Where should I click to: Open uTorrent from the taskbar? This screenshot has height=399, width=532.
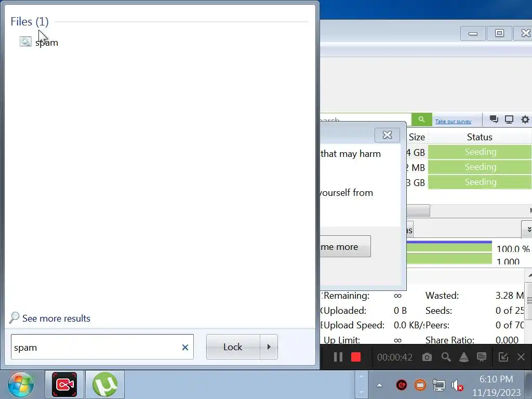point(105,384)
